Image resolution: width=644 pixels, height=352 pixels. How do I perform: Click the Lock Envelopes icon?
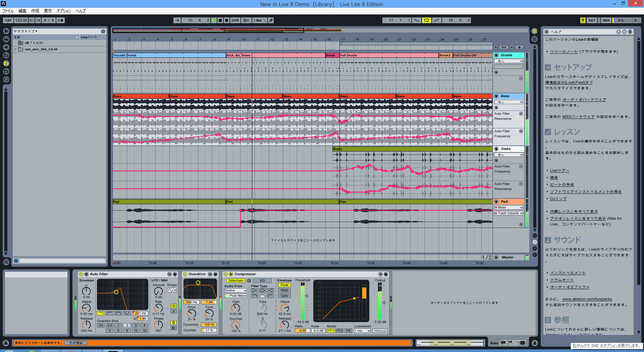coord(519,47)
